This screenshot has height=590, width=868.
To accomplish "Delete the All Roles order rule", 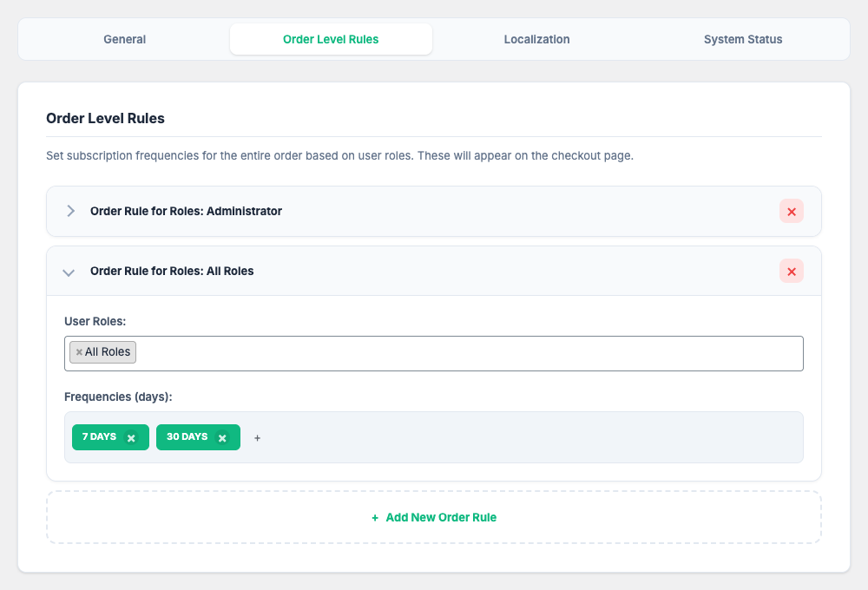I will click(x=791, y=272).
